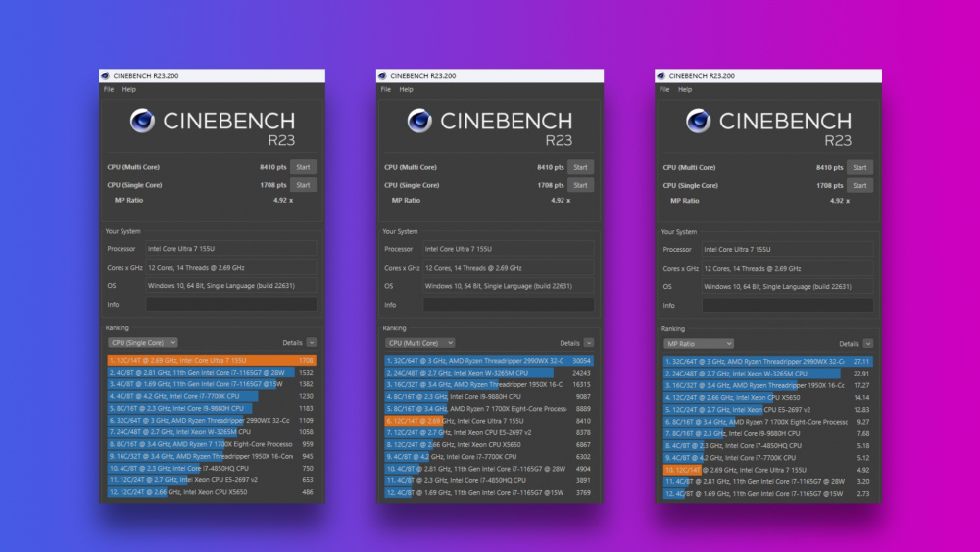Open the File menu in the Single Core ranking window
The image size is (980, 552).
click(109, 89)
